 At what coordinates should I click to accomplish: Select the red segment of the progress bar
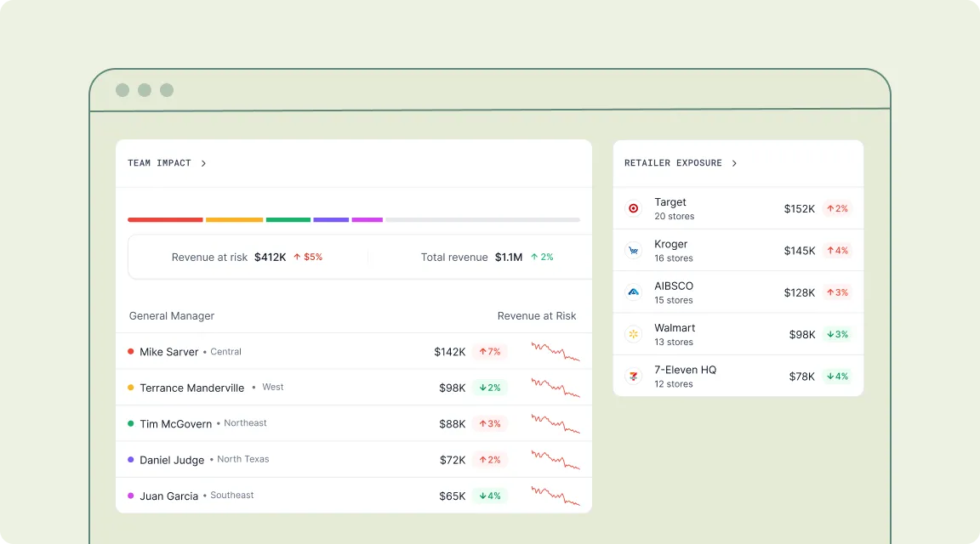coord(165,220)
